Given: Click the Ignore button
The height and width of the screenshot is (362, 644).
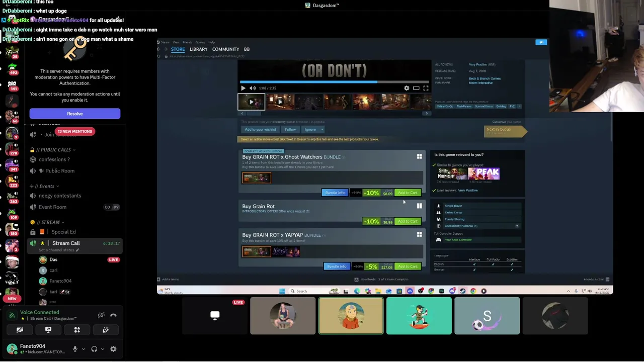Looking at the screenshot, I should (310, 129).
